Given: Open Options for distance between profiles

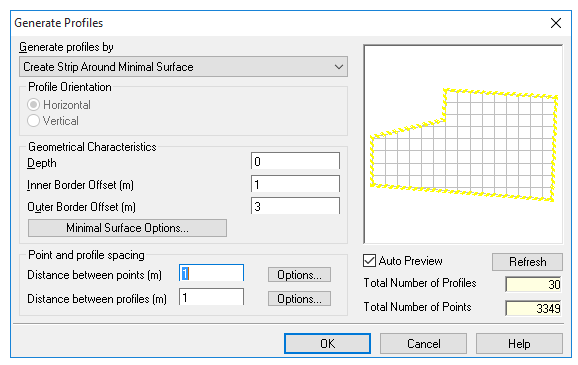Looking at the screenshot, I should click(x=299, y=299).
